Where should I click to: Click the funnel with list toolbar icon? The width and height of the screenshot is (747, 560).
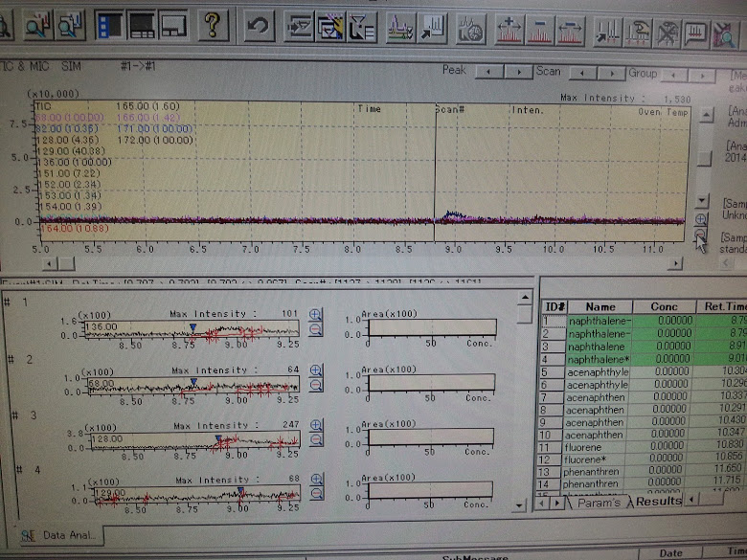[x=362, y=27]
